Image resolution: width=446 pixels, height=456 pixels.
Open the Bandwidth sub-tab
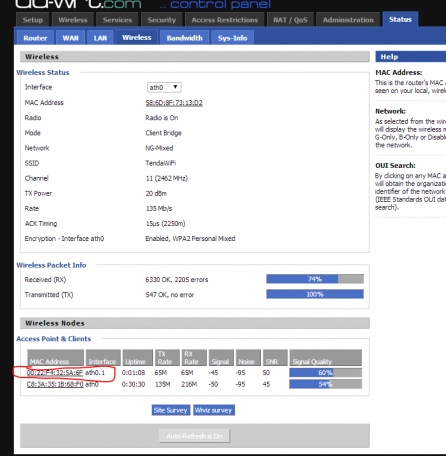click(185, 38)
